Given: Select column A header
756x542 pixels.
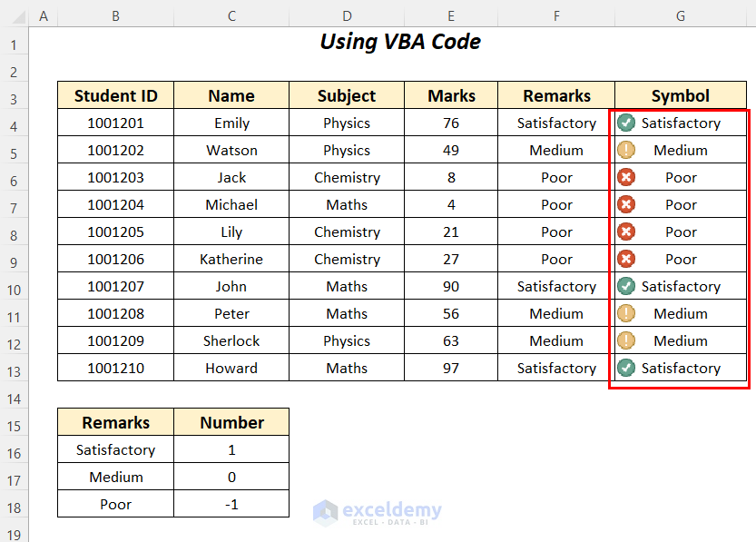Looking at the screenshot, I should [x=44, y=16].
